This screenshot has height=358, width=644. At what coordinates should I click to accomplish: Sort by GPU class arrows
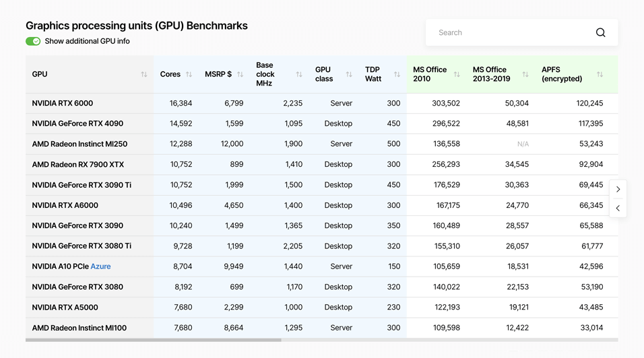(349, 74)
